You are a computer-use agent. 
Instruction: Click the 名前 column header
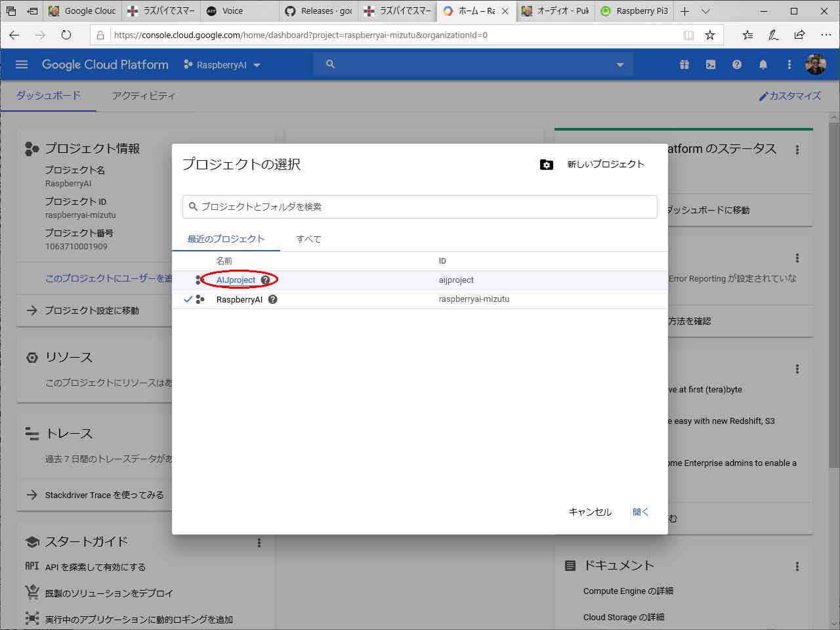pos(224,261)
